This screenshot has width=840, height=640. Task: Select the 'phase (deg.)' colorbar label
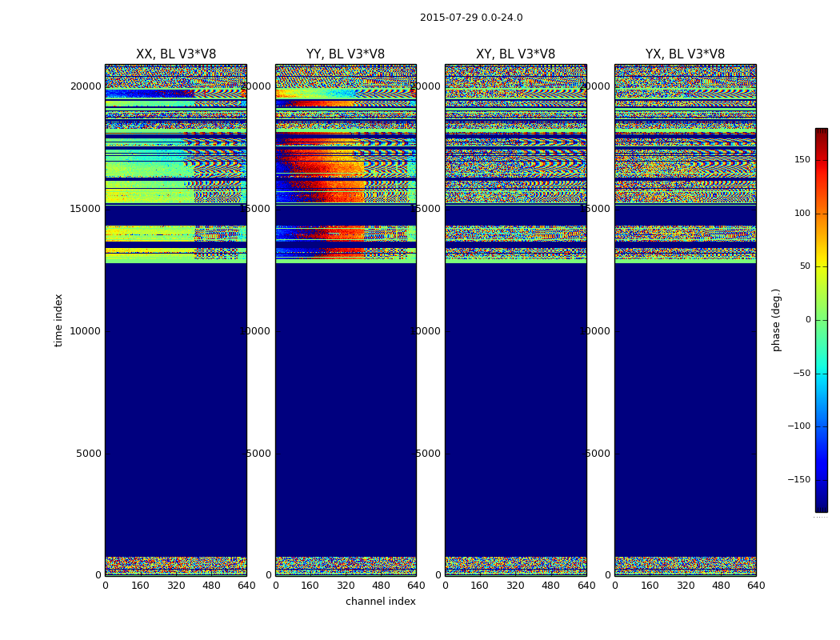[777, 320]
